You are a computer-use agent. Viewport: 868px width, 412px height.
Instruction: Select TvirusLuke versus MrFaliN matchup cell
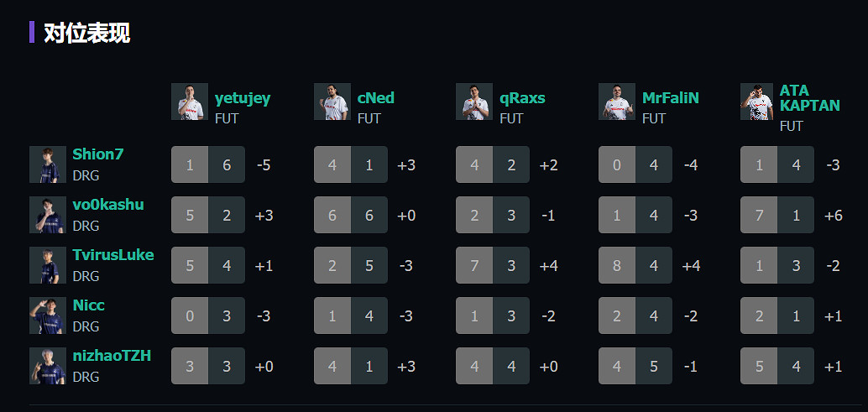(x=635, y=265)
